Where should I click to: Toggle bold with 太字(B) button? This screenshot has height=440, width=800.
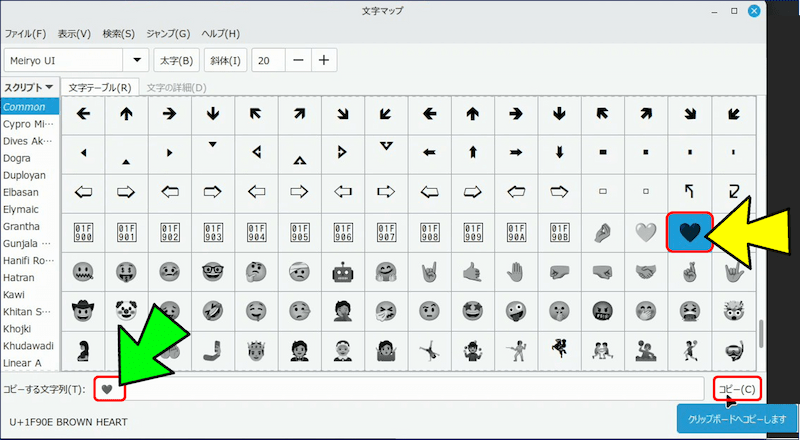click(174, 60)
